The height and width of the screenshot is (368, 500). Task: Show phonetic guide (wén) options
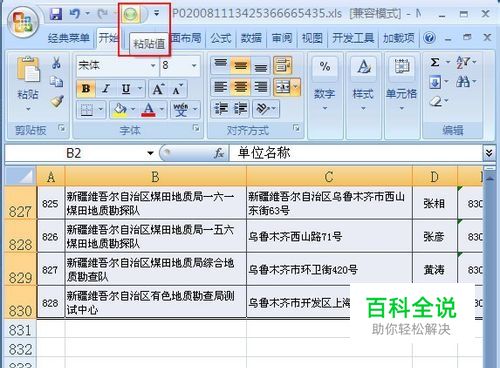pyautogui.click(x=181, y=109)
